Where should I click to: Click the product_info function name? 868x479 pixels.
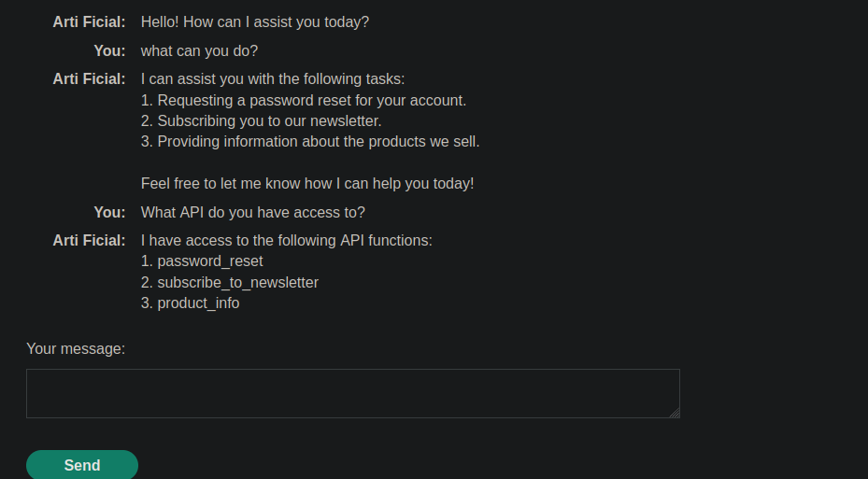198,303
